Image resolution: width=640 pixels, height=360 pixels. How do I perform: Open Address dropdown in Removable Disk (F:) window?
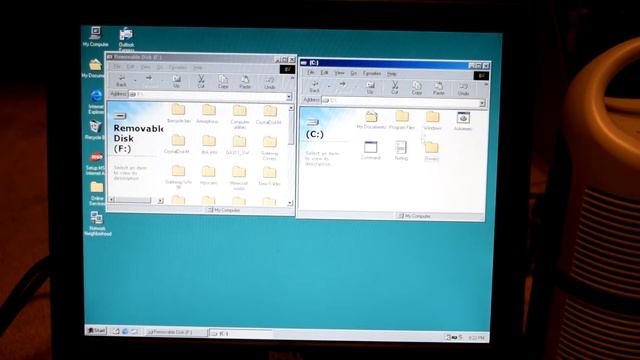tap(289, 97)
